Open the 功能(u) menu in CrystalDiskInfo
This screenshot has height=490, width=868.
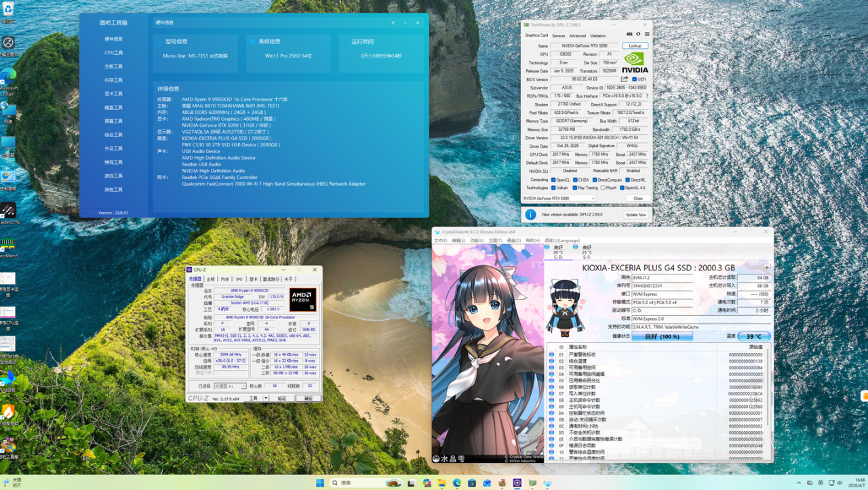point(476,241)
